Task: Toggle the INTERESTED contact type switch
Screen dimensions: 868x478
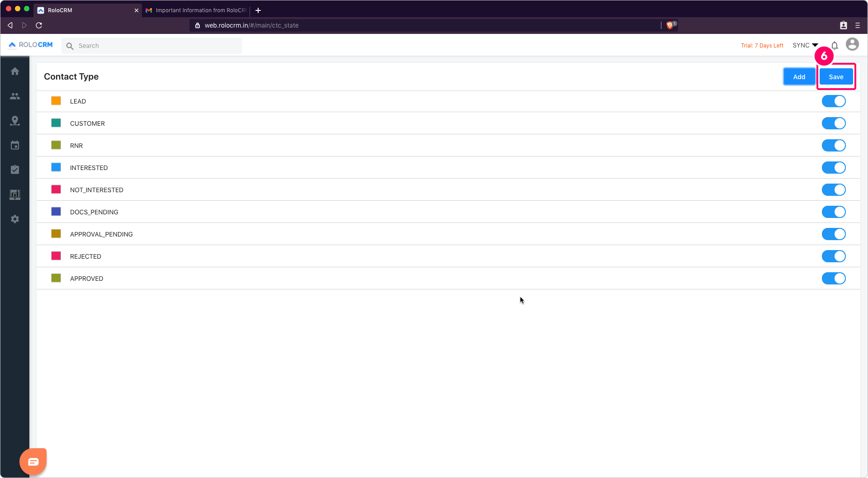Action: click(x=834, y=168)
